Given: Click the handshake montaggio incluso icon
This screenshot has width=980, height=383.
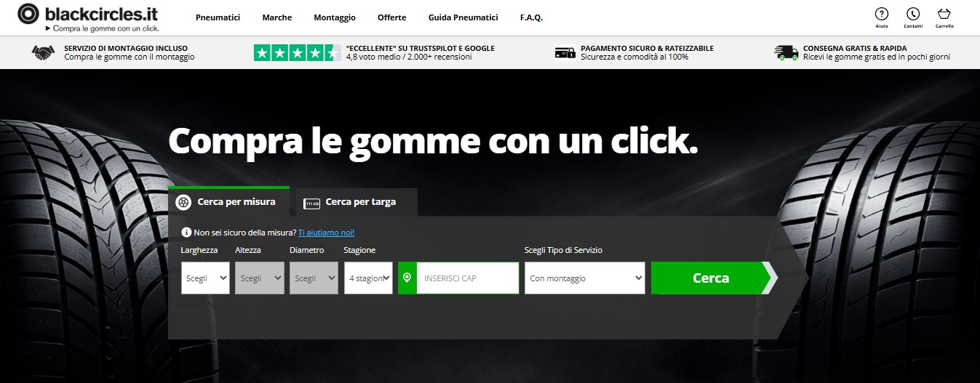Looking at the screenshot, I should click(44, 52).
